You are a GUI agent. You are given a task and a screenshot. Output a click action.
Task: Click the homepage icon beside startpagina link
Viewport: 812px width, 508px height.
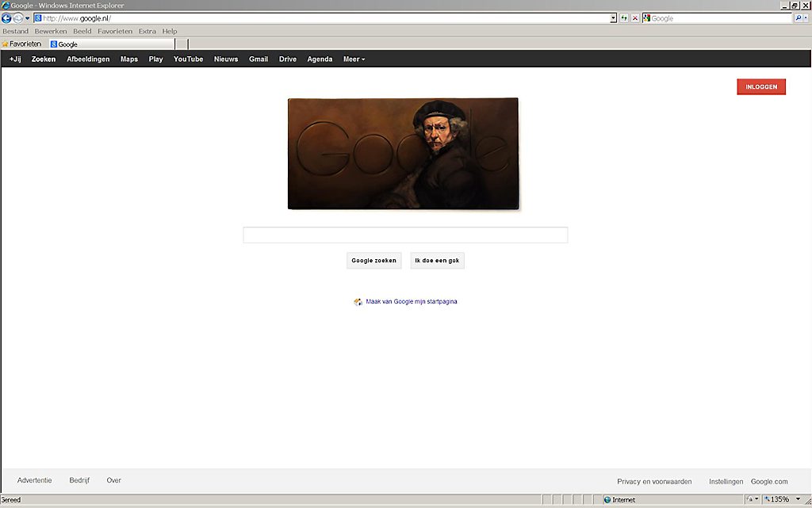(x=358, y=302)
